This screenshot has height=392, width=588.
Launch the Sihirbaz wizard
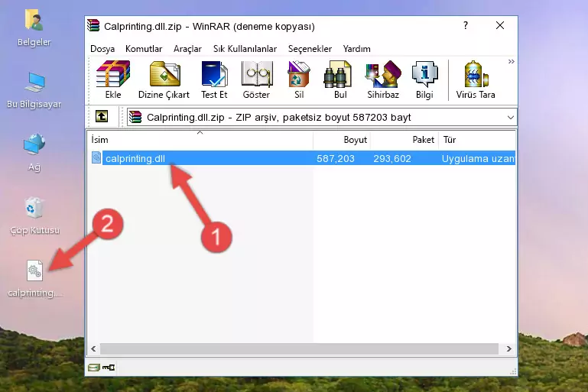click(383, 79)
